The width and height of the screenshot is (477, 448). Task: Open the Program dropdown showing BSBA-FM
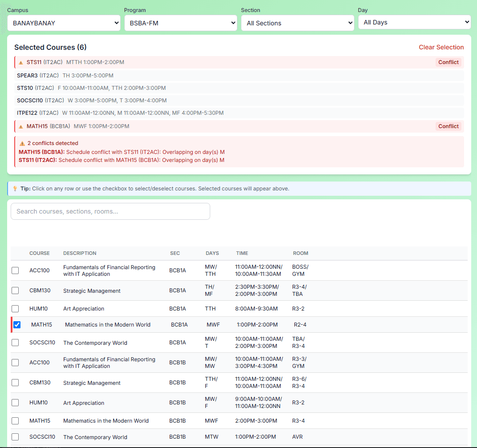coord(181,23)
